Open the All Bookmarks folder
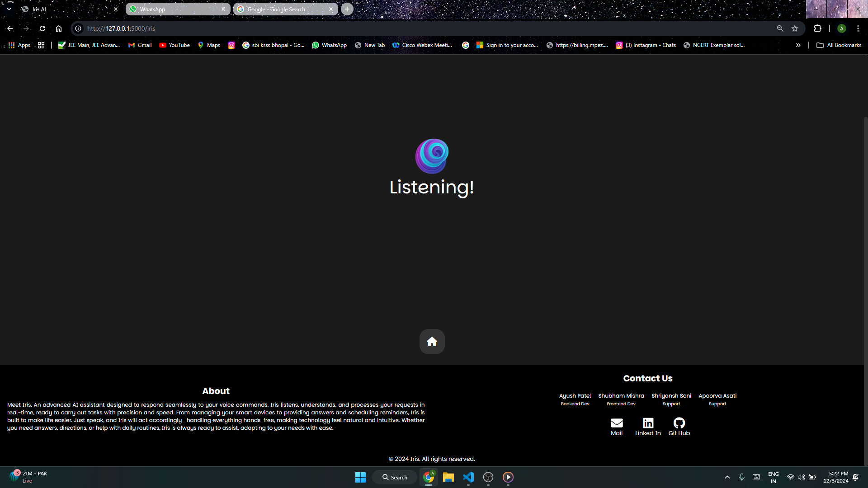This screenshot has height=488, width=868. point(839,45)
